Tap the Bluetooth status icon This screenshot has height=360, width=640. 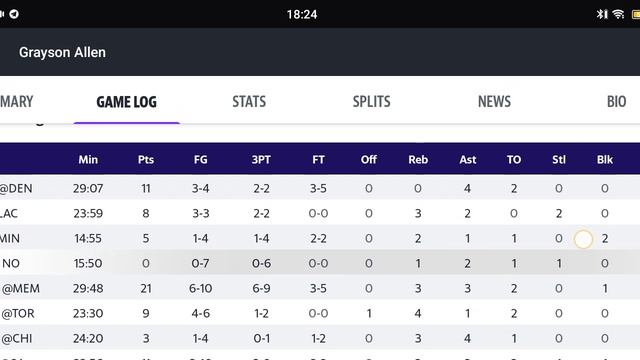602,14
